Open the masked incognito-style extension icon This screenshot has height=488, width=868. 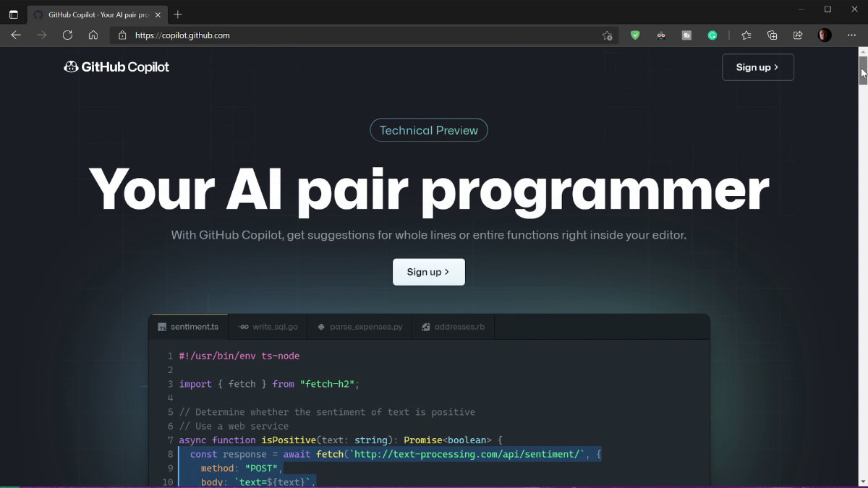(x=660, y=35)
